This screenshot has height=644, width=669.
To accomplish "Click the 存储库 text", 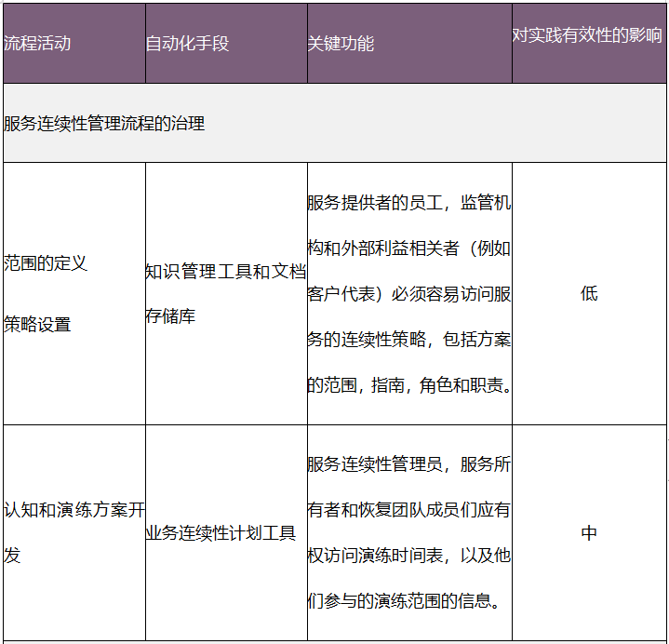I will click(170, 316).
